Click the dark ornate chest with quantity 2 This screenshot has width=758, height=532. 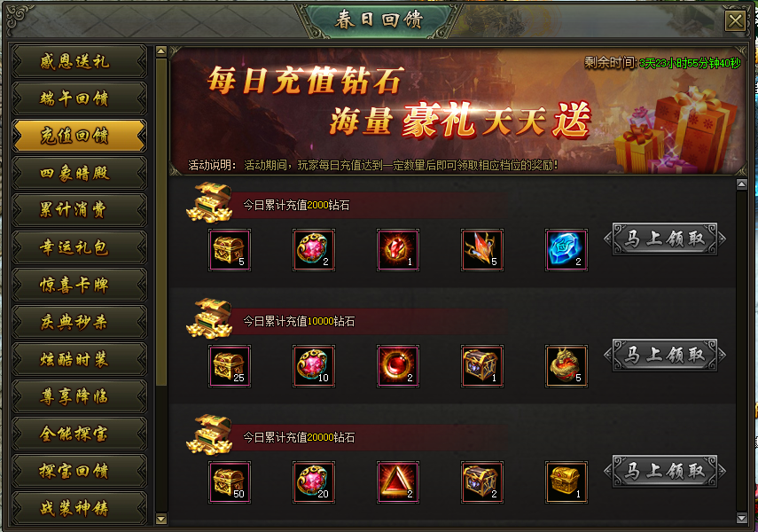point(482,482)
